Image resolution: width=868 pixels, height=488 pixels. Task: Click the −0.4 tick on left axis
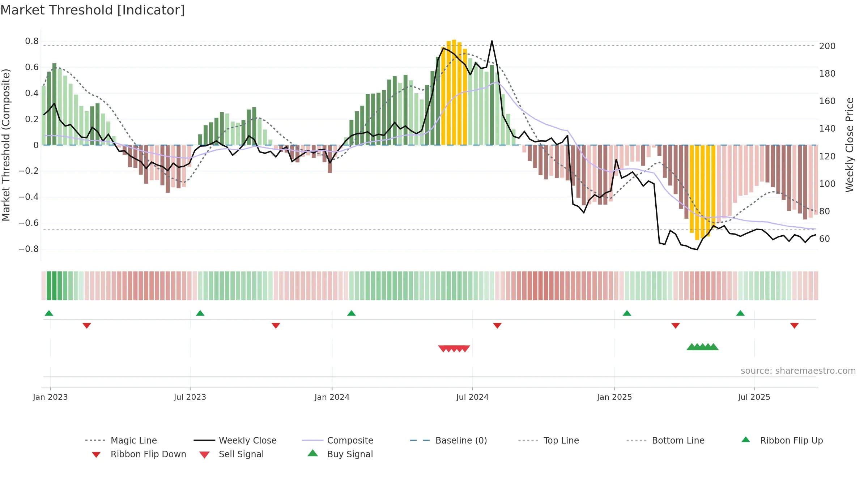[29, 197]
